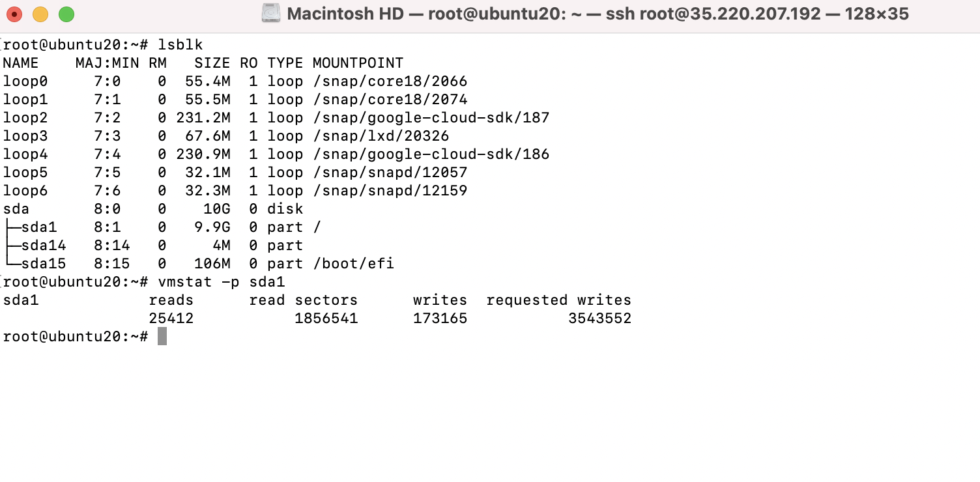Screen dimensions: 980x482
Task: Click the green fullscreen window button
Action: pos(66,14)
